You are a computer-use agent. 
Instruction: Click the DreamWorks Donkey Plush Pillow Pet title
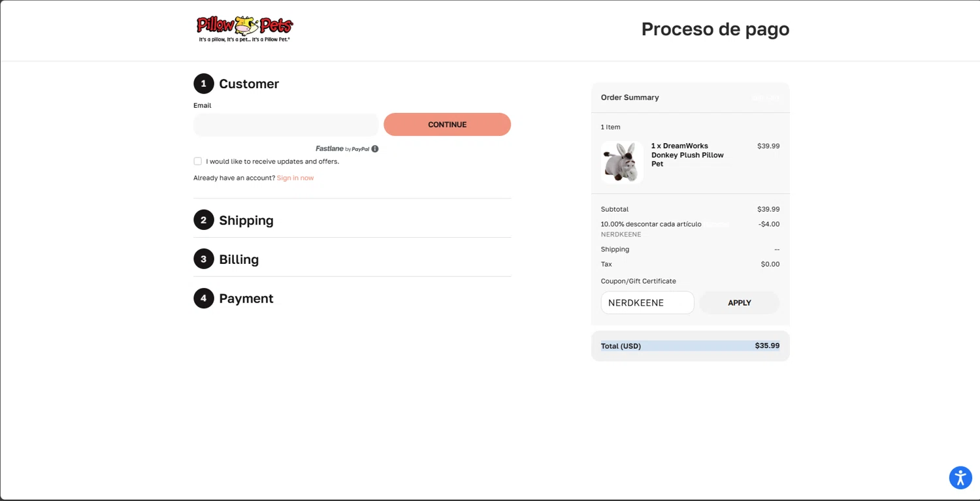(687, 155)
